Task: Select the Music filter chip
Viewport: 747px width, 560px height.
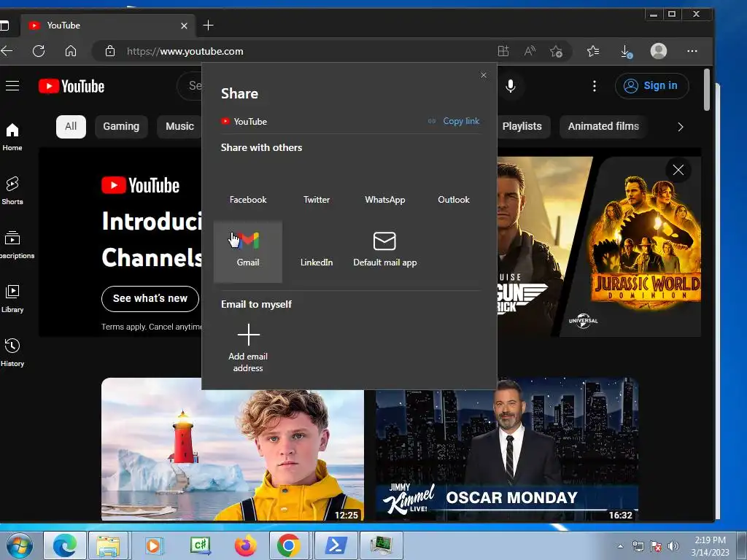Action: pos(179,127)
